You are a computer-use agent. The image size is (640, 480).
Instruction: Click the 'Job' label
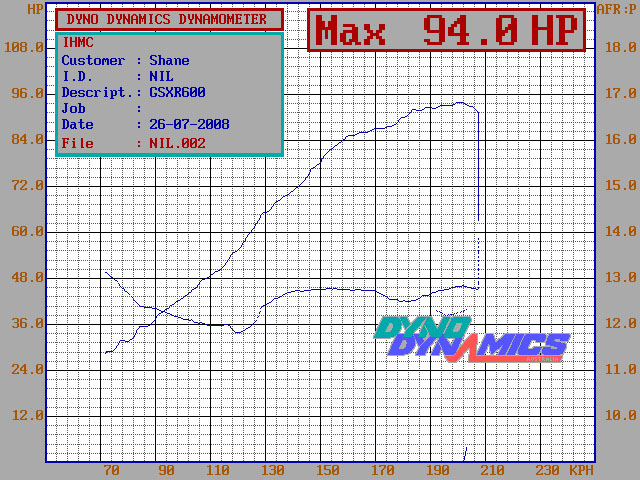tap(73, 109)
